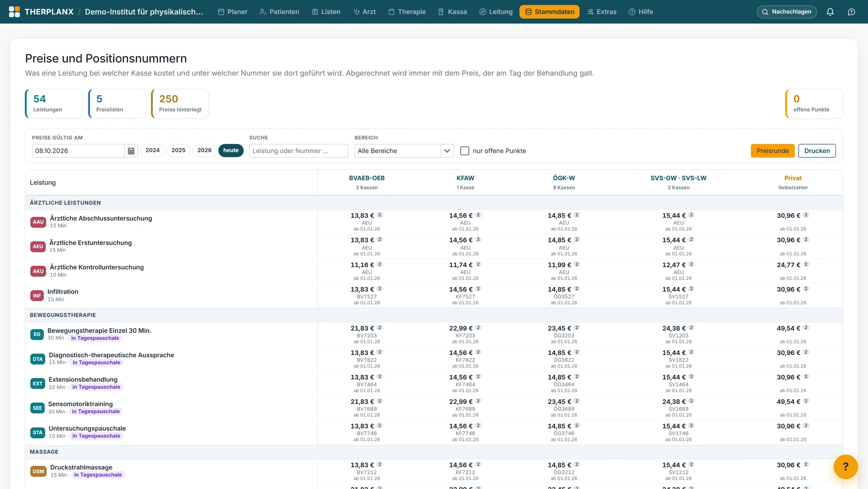
Task: Click the AAU badge icon
Action: tap(38, 222)
